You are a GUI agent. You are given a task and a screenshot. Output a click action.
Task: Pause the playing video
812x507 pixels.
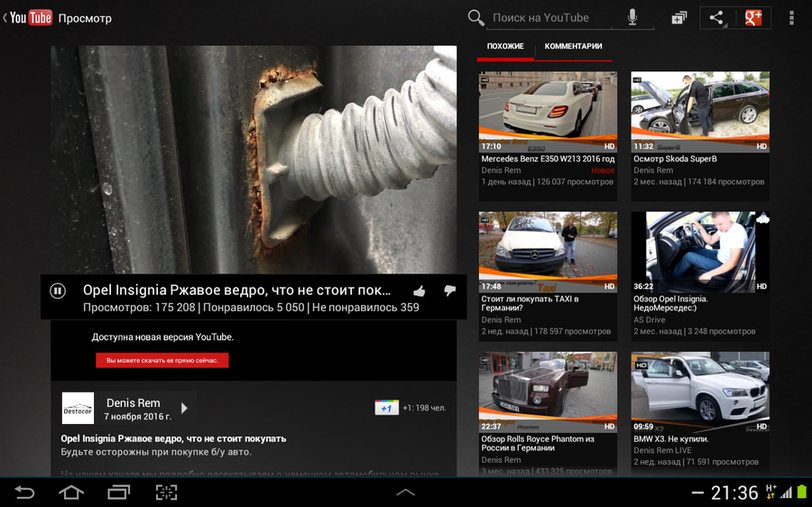(x=58, y=291)
